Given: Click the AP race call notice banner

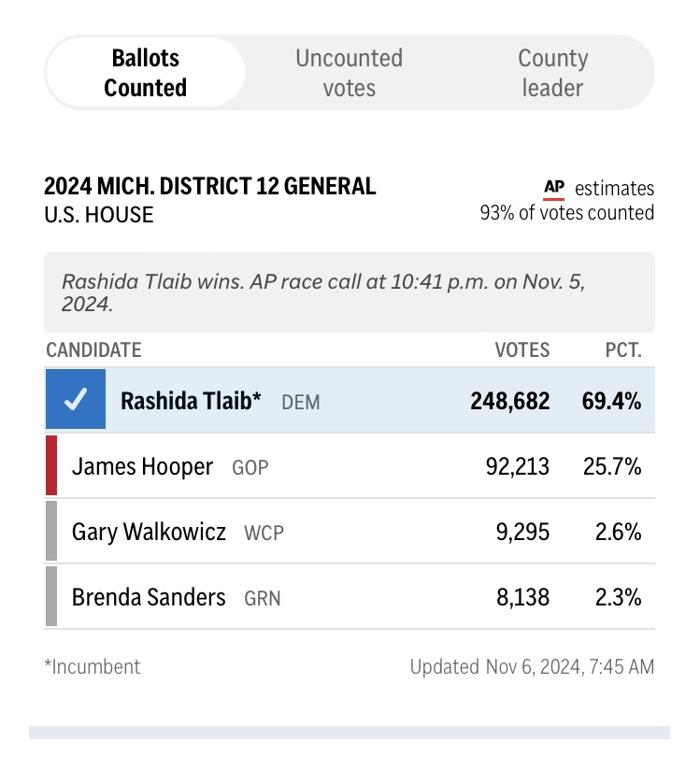Looking at the screenshot, I should 350,292.
